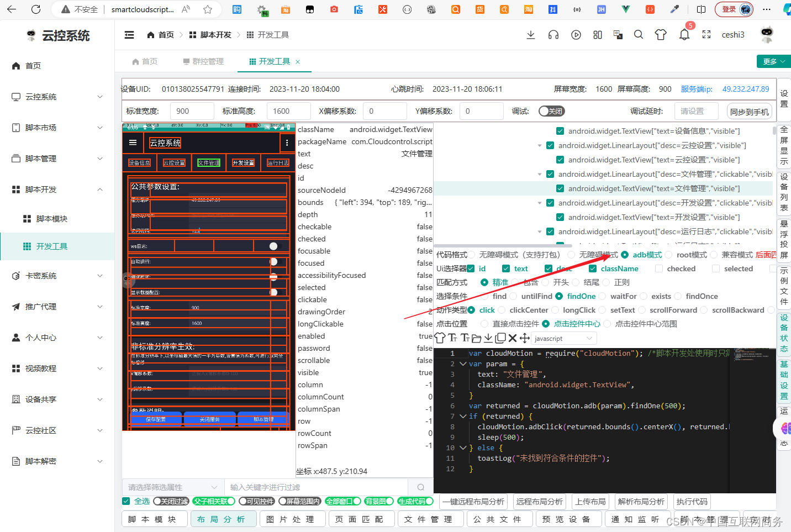Expand the 个人中心 sidebar menu
This screenshot has width=791, height=532.
pos(57,338)
